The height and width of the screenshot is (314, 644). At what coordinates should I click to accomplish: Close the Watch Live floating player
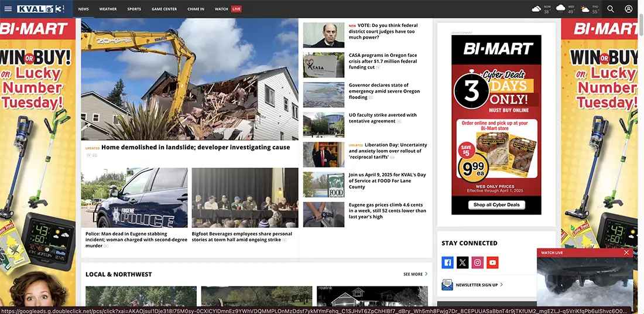(626, 252)
